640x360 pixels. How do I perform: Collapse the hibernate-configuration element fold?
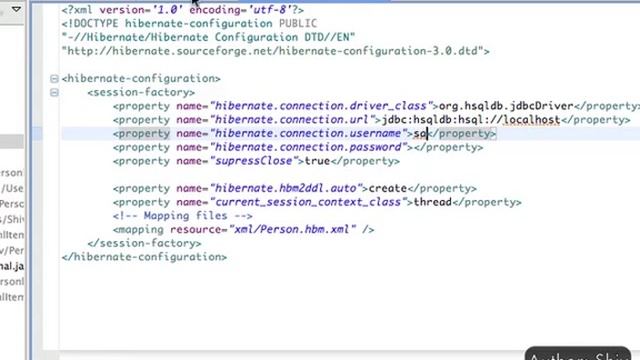click(x=54, y=78)
